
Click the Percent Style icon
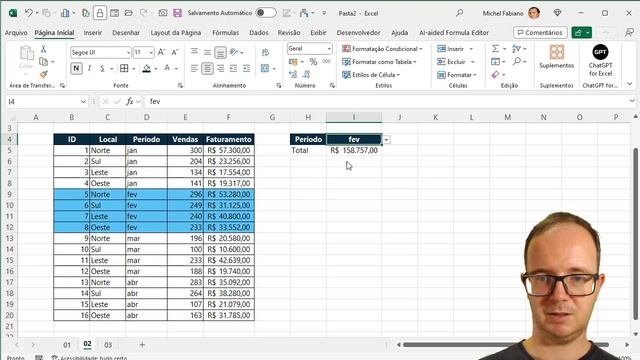[x=313, y=62]
